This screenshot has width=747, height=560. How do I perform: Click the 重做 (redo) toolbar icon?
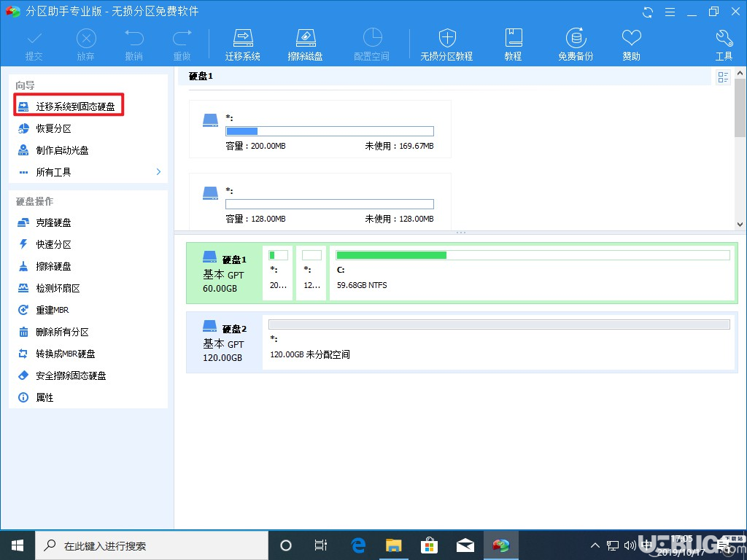(182, 45)
